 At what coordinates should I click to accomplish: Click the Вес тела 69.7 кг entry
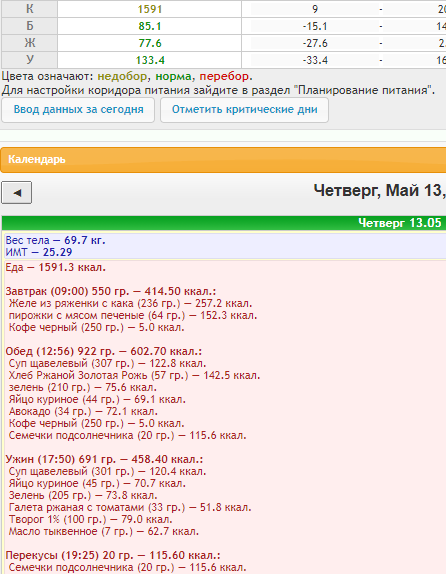55,241
